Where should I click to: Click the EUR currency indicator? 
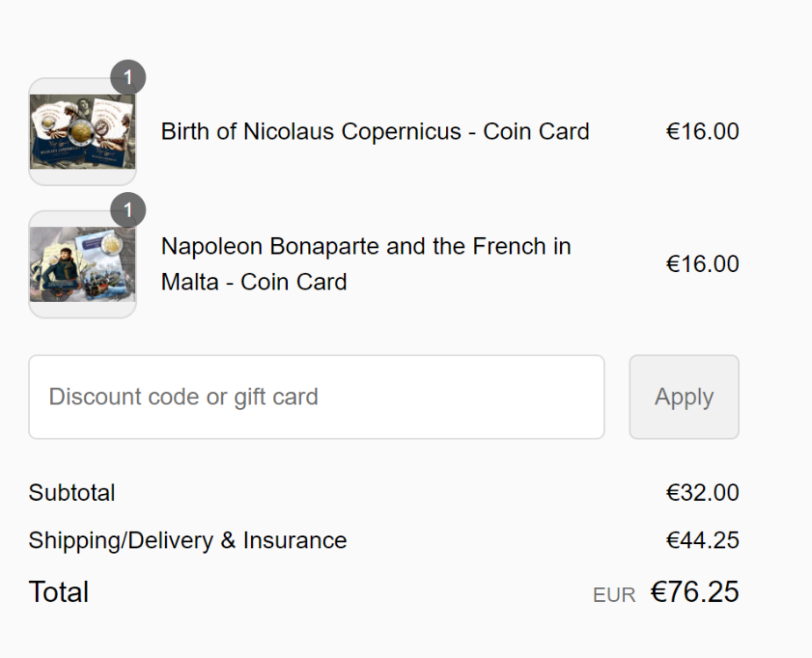[614, 595]
